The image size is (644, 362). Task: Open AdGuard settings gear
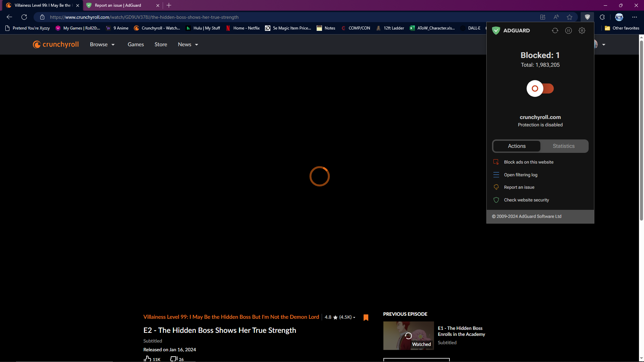tap(582, 31)
